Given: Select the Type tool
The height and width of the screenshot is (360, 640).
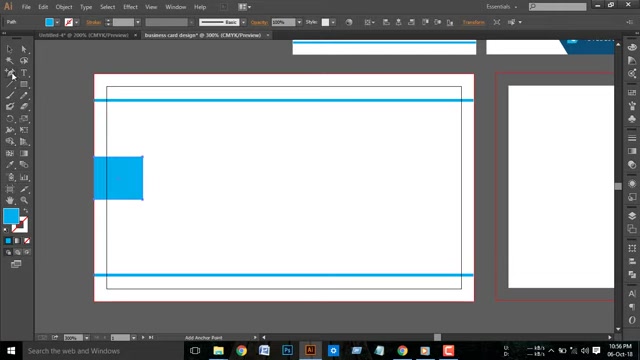Looking at the screenshot, I should [24, 73].
